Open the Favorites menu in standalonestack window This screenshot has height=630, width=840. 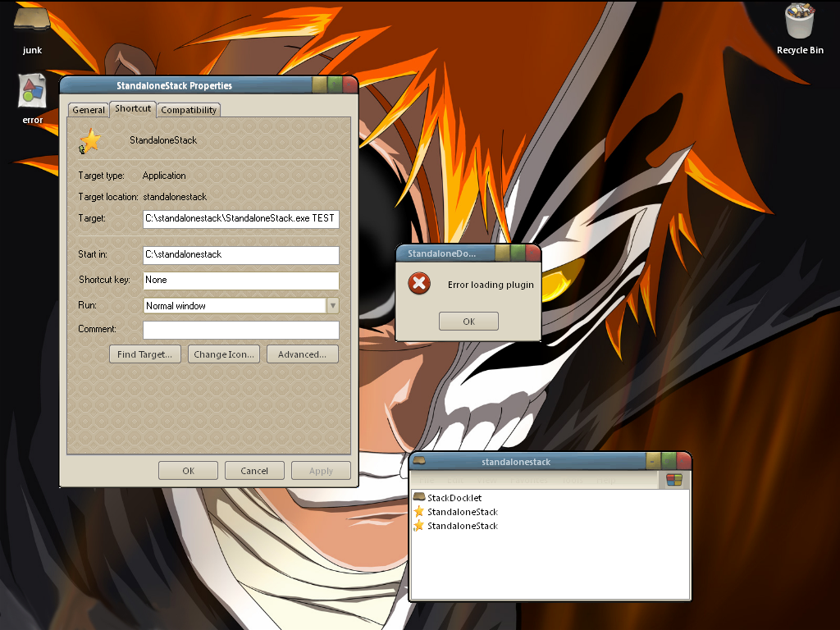(529, 480)
